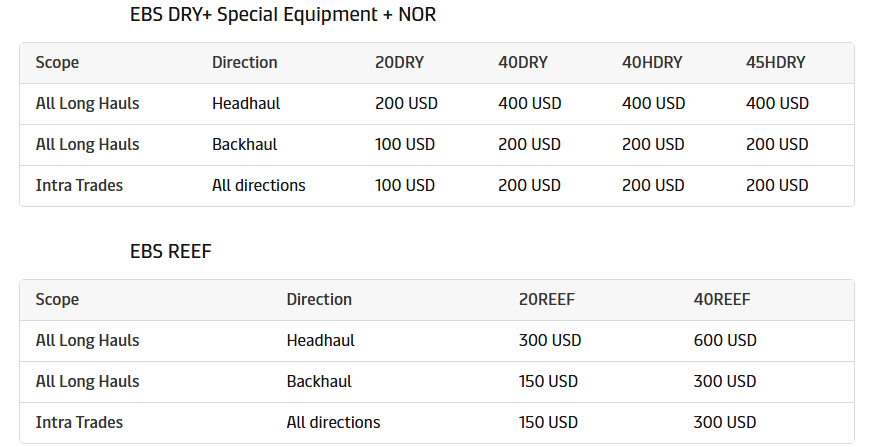Select the 40REEF column header
The width and height of the screenshot is (876, 447).
722,299
